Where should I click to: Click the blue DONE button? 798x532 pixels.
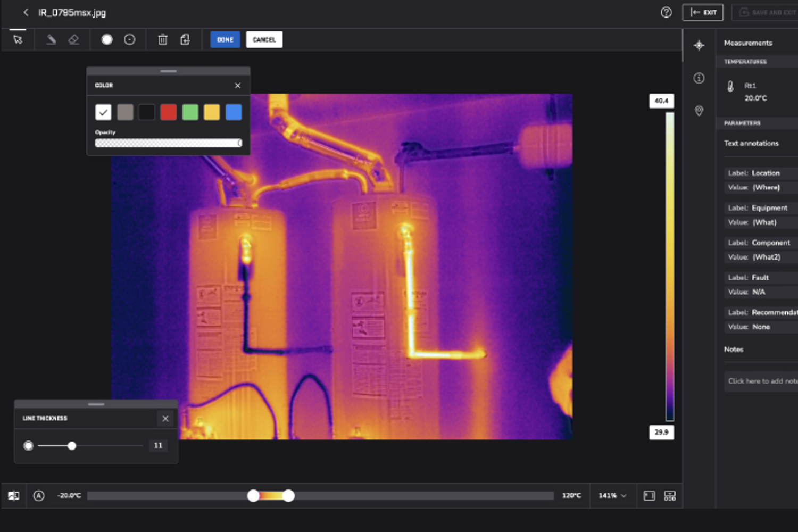click(225, 40)
